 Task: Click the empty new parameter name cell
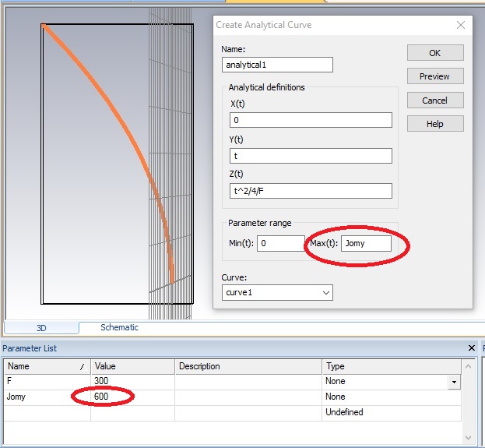(47, 413)
